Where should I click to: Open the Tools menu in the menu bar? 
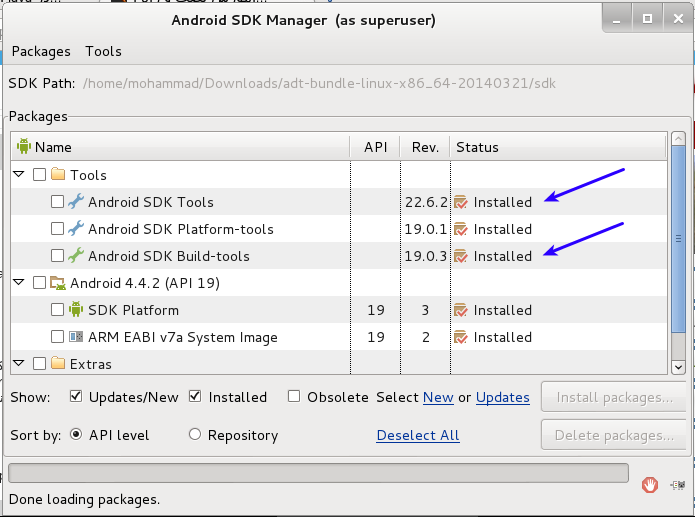click(103, 51)
